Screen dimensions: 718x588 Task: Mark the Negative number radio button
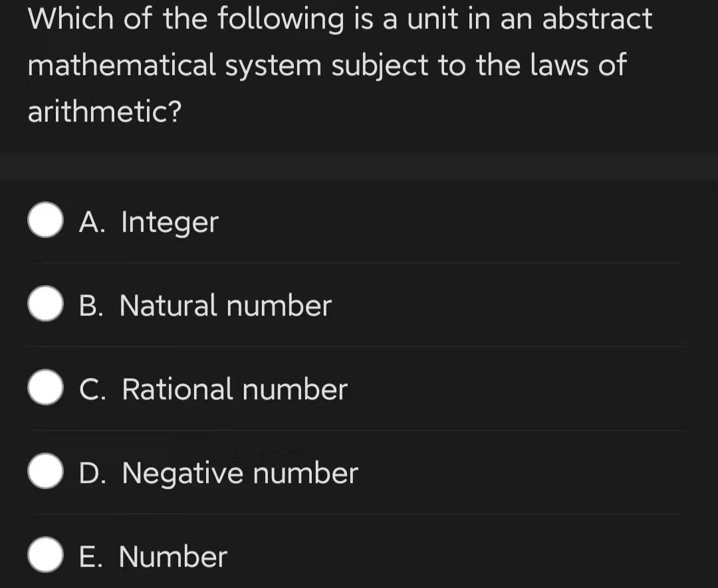tap(46, 472)
